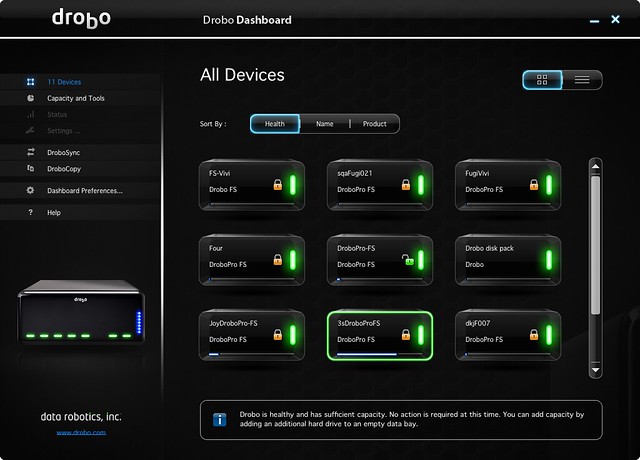Open Help from the sidebar
Screen dimensions: 640x460
pyautogui.click(x=80, y=212)
